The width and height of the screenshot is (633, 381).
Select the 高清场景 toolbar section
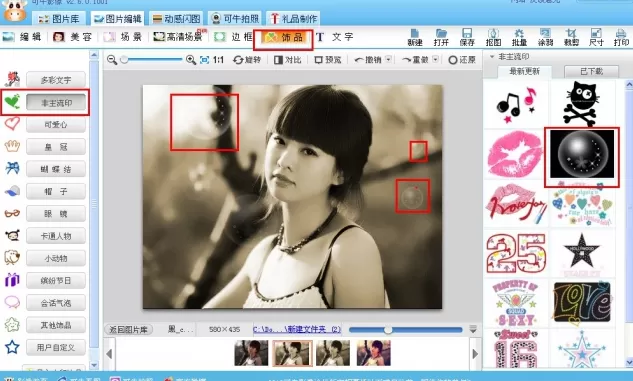[x=178, y=37]
